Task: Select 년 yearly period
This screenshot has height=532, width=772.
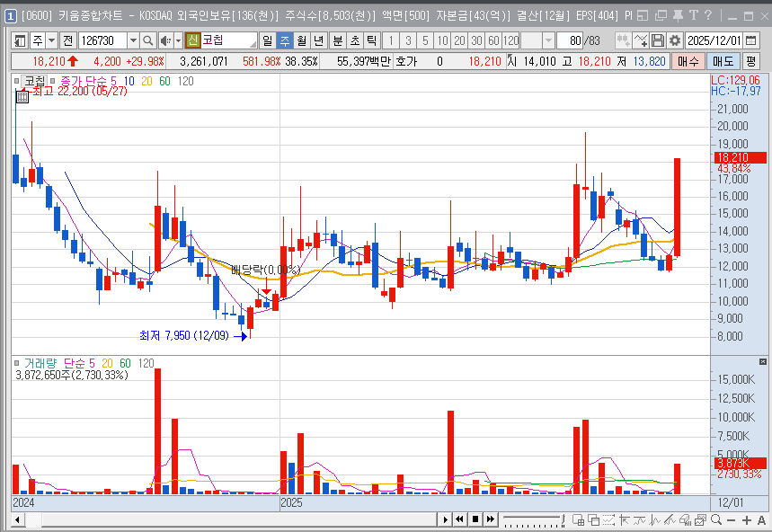Action: 319,40
